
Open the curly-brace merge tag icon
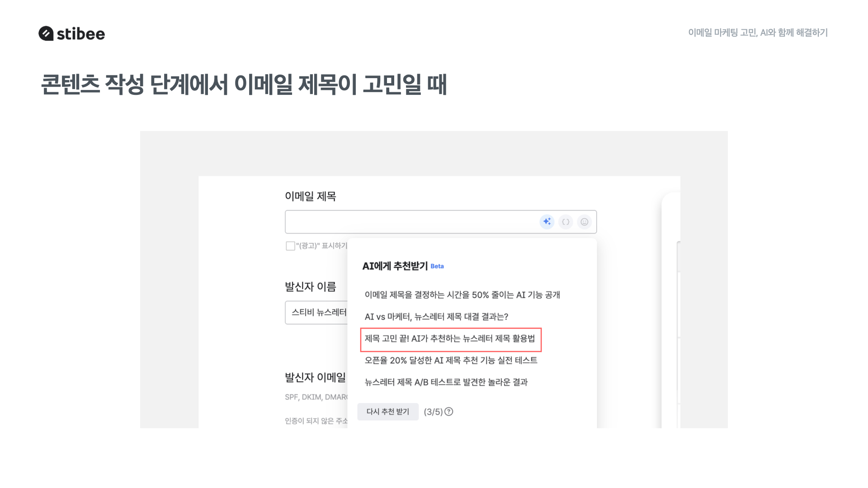pyautogui.click(x=566, y=222)
